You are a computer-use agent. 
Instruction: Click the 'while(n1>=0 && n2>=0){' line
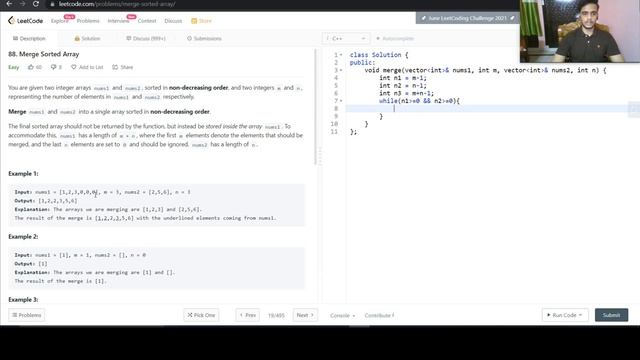click(419, 101)
